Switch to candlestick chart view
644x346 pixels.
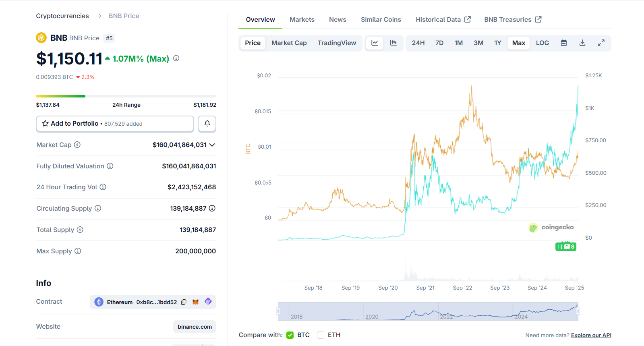point(393,43)
